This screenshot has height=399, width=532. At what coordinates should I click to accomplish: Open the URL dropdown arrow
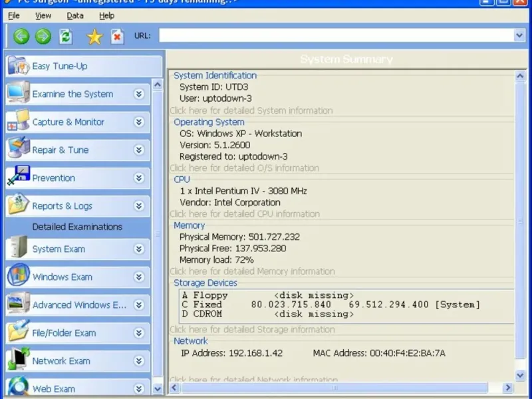519,35
